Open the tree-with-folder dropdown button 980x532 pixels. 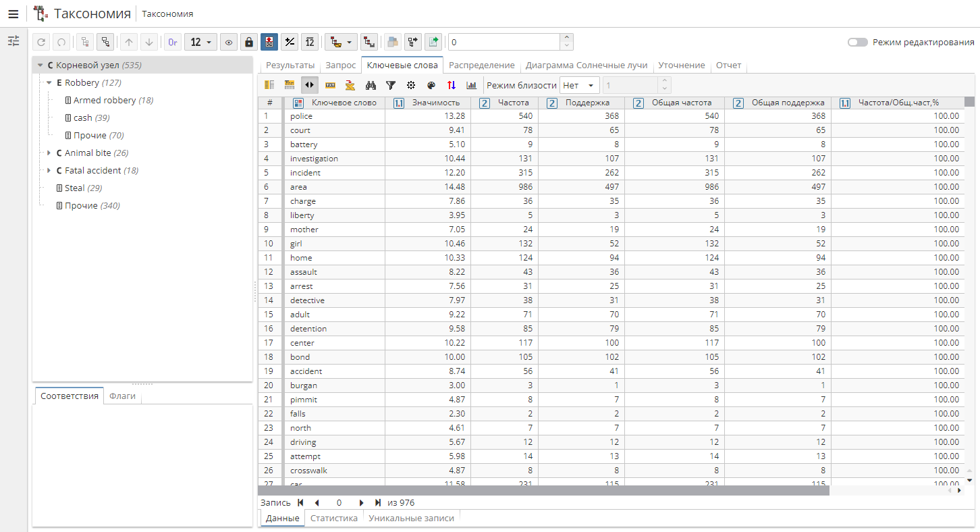[341, 42]
